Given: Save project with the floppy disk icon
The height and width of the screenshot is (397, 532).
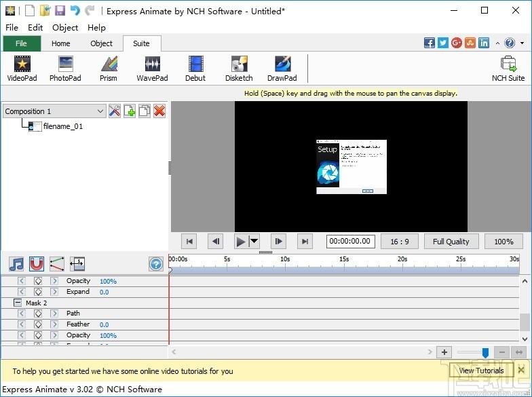Looking at the screenshot, I should (60, 11).
